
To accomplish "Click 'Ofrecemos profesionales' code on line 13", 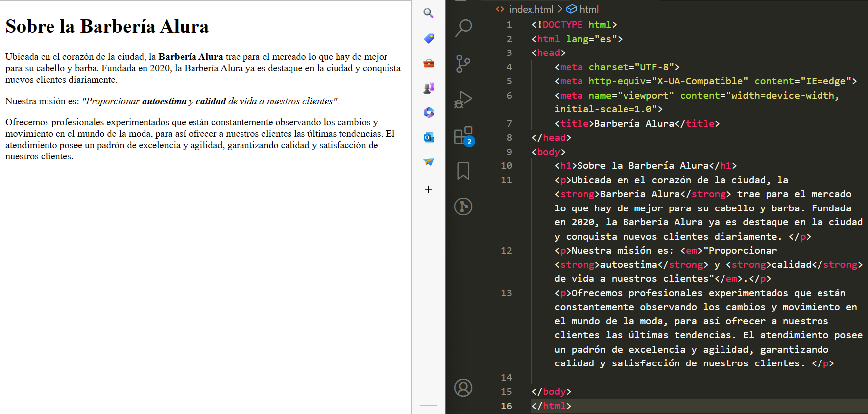I will click(637, 293).
